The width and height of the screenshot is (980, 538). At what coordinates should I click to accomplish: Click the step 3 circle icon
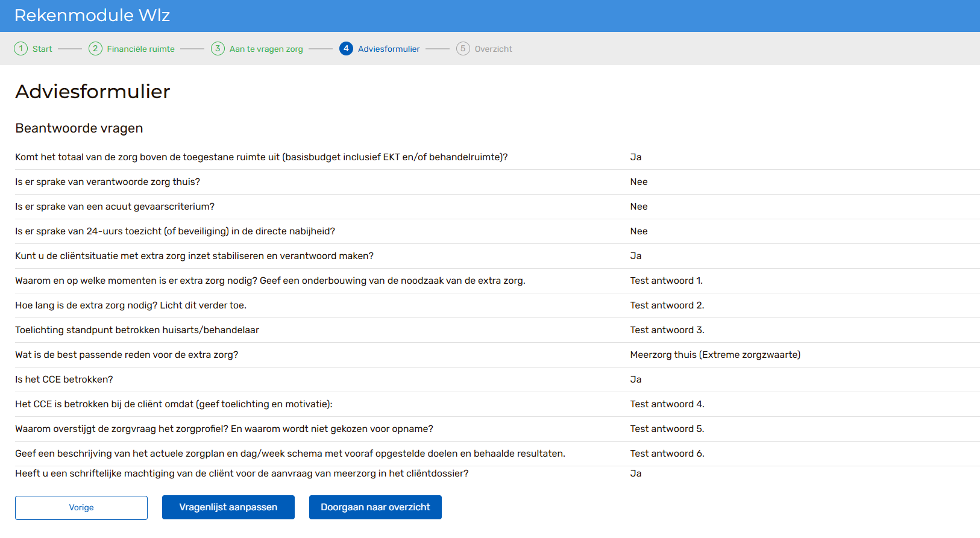218,49
